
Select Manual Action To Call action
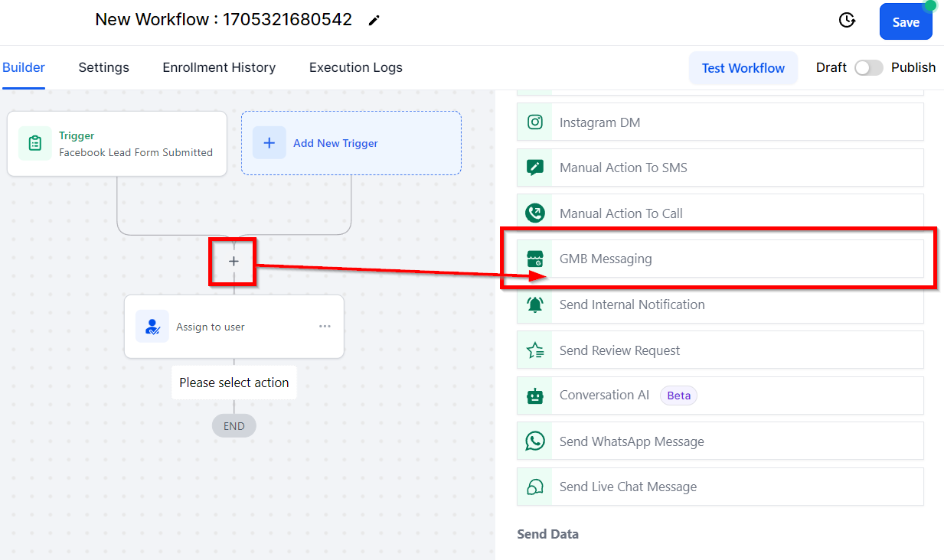(720, 213)
